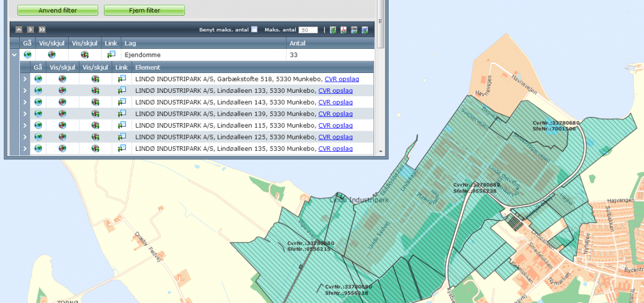644x303 pixels.
Task: Open Link icon for Garbækstofte 518
Action: (x=122, y=79)
